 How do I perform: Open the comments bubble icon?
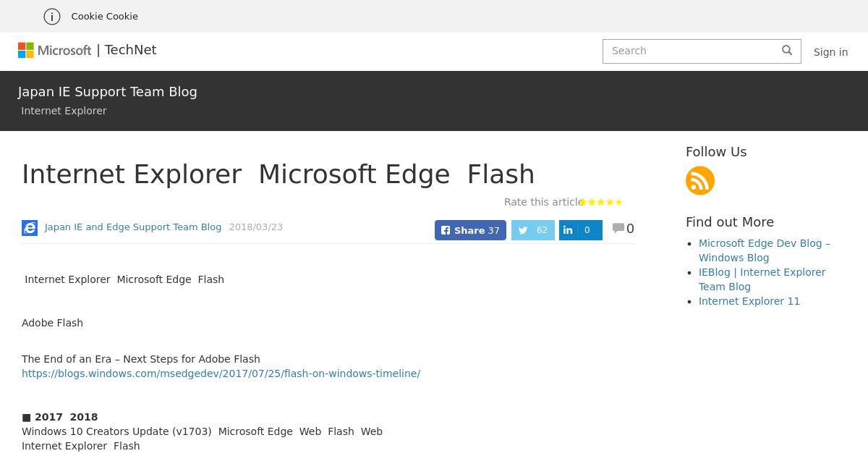[618, 228]
